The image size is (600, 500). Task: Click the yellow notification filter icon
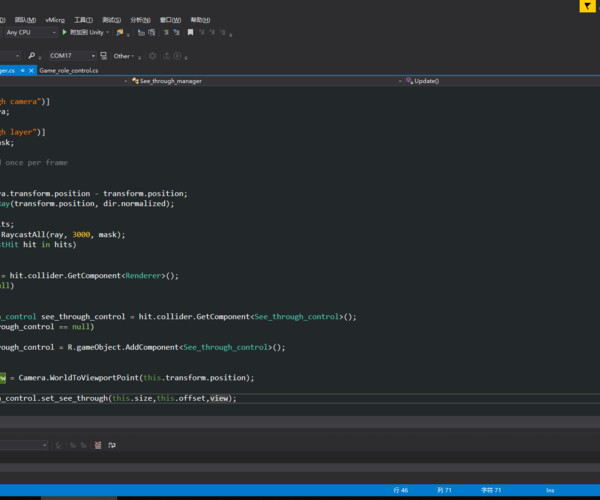coord(586,6)
